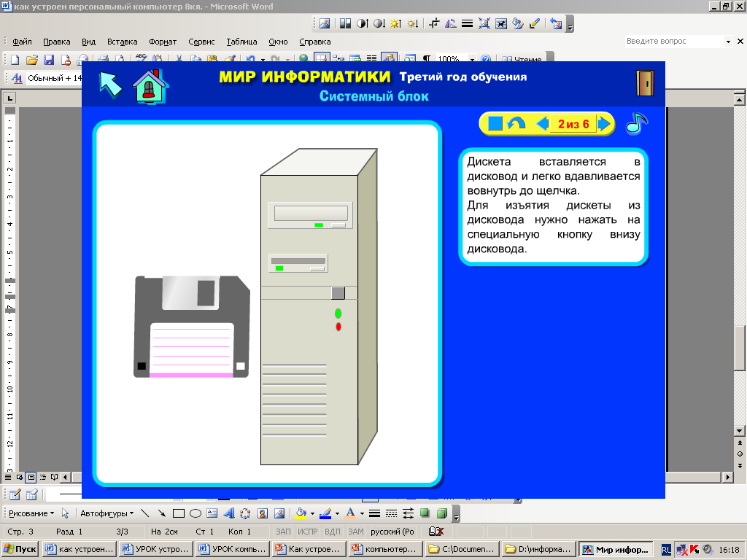Stop playback with the blue square button
This screenshot has height=560, width=747.
[495, 124]
